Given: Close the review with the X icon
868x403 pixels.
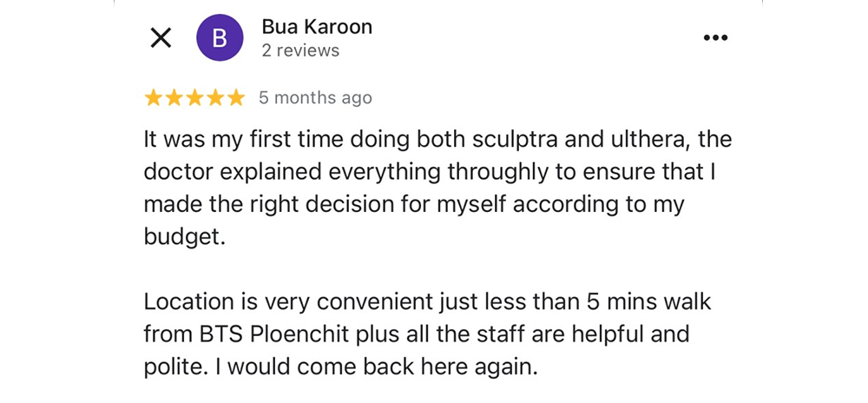Looking at the screenshot, I should pyautogui.click(x=161, y=38).
